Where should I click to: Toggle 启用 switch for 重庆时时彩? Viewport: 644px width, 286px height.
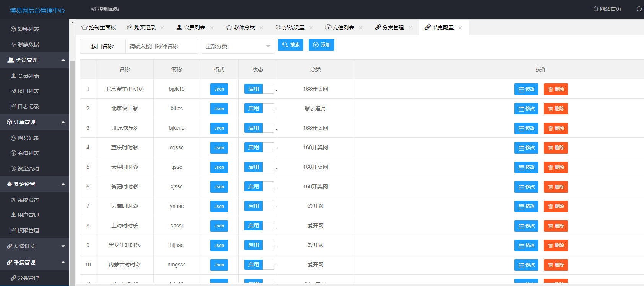[x=259, y=147]
